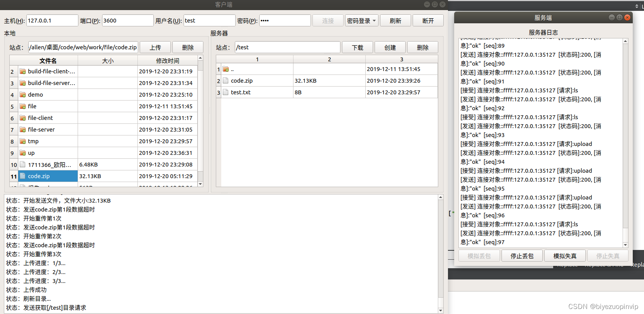Sort local list by 修改时间 header
The image size is (644, 314).
coord(168,61)
